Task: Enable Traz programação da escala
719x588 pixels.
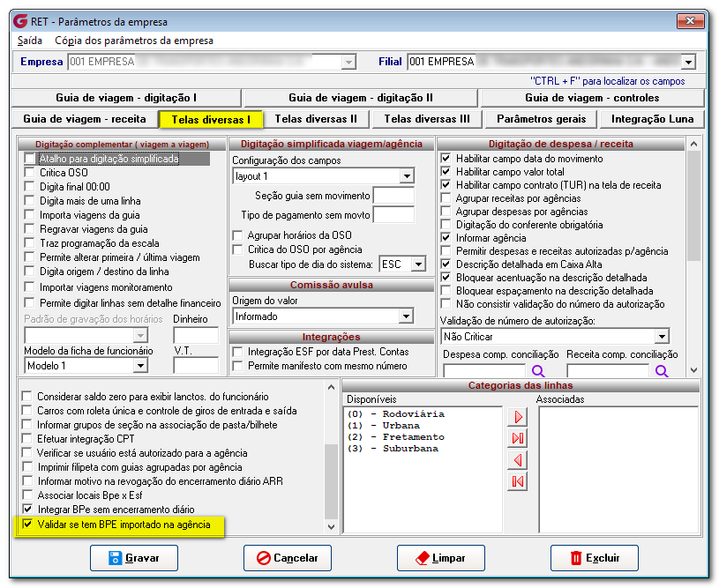Action: 30,243
